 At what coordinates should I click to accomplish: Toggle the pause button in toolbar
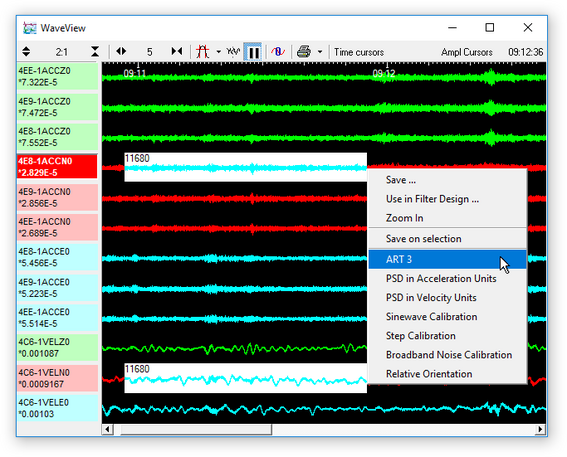[253, 52]
